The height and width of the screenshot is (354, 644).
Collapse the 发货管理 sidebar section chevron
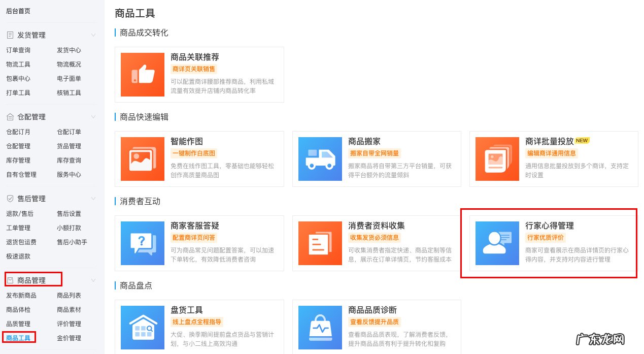pos(92,35)
